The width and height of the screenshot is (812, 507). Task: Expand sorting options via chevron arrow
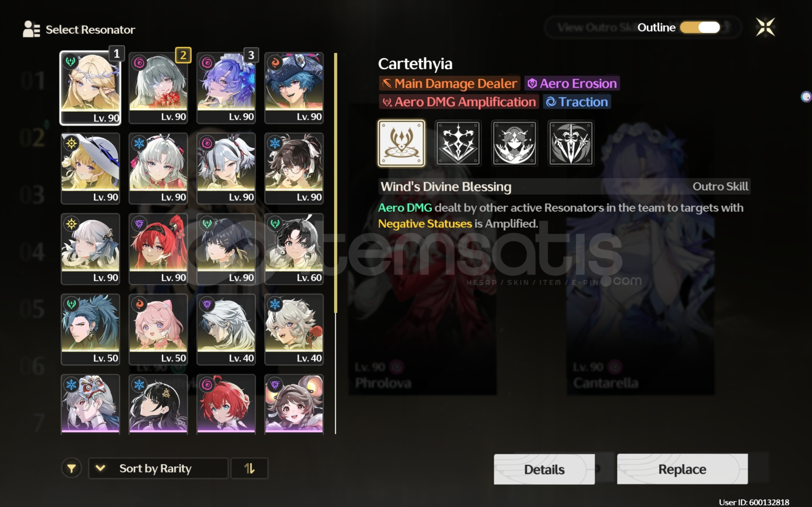[100, 468]
